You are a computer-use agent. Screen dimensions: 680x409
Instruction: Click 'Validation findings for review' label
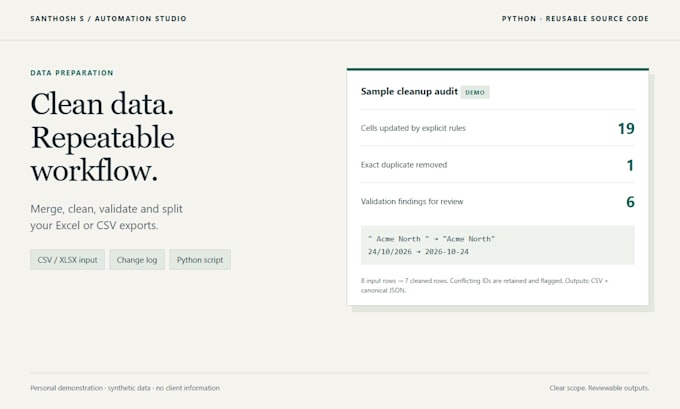412,201
